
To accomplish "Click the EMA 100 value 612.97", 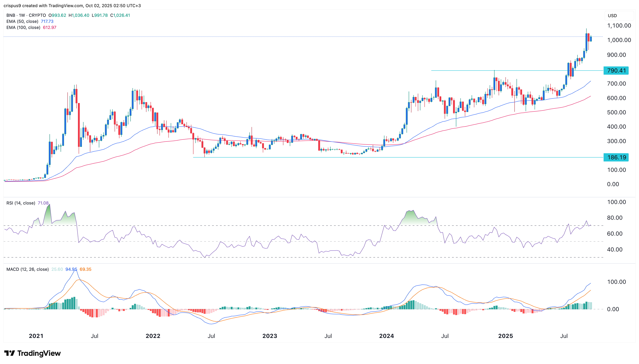I will point(50,28).
